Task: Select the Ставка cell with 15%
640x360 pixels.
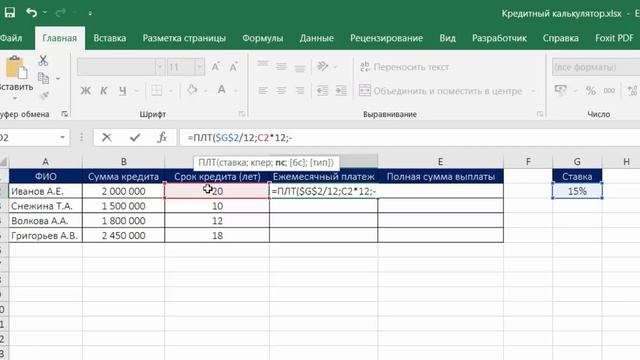Action: [x=577, y=191]
